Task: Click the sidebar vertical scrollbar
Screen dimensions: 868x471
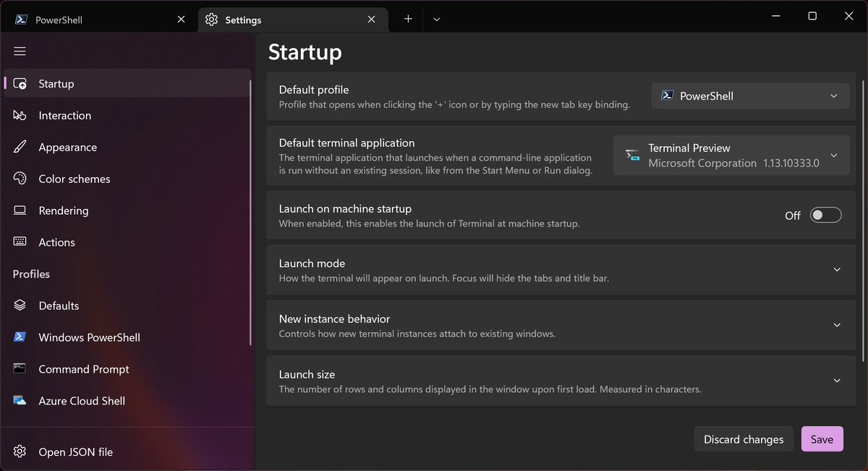Action: pyautogui.click(x=251, y=212)
